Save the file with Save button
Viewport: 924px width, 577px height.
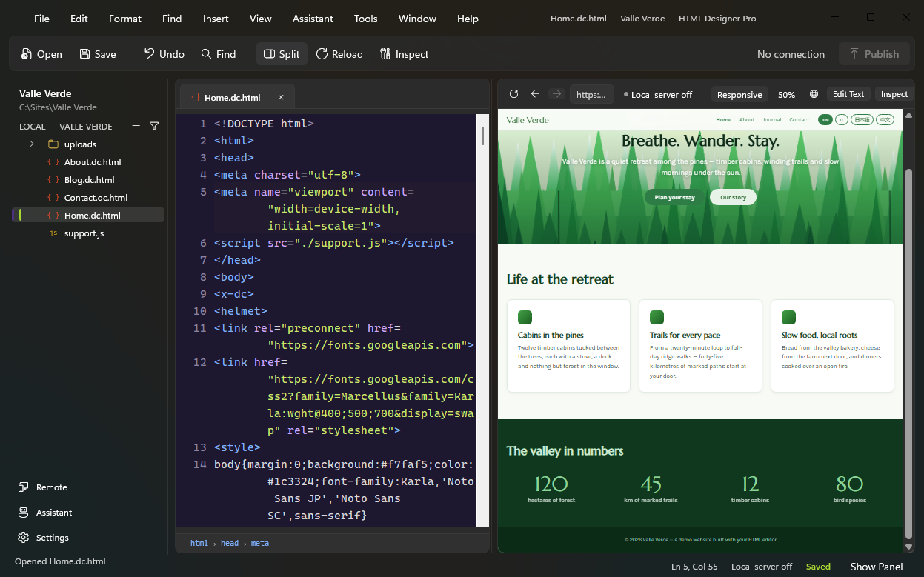[98, 54]
